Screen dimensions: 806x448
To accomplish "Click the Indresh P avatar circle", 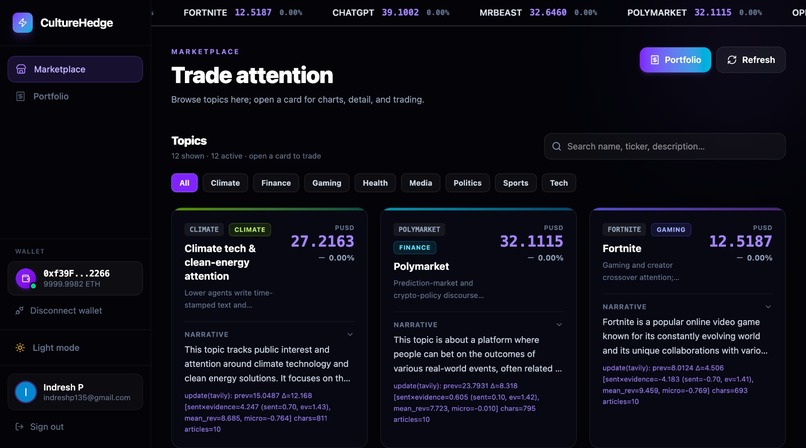I will (x=26, y=392).
